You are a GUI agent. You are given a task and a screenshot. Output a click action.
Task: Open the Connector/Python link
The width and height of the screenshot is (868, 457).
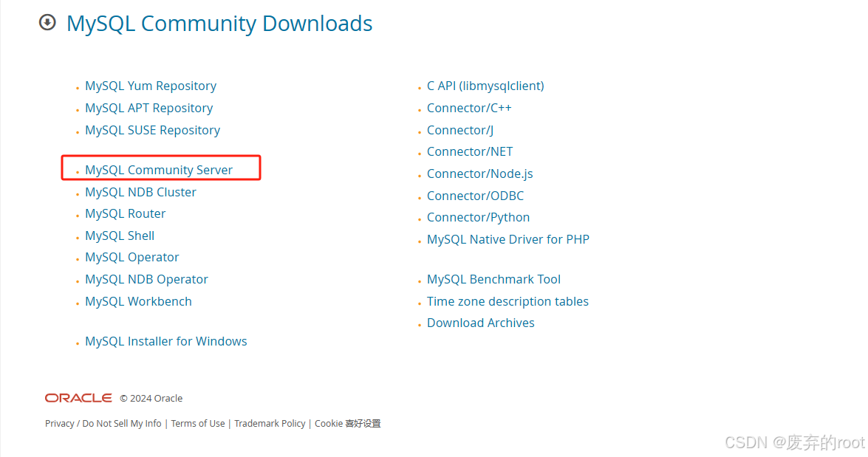(x=478, y=218)
